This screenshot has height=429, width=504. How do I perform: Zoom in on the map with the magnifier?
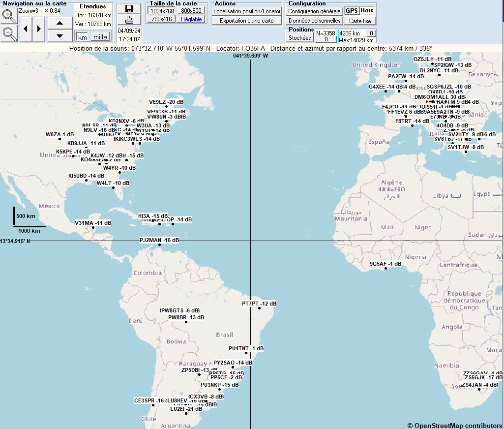9,15
